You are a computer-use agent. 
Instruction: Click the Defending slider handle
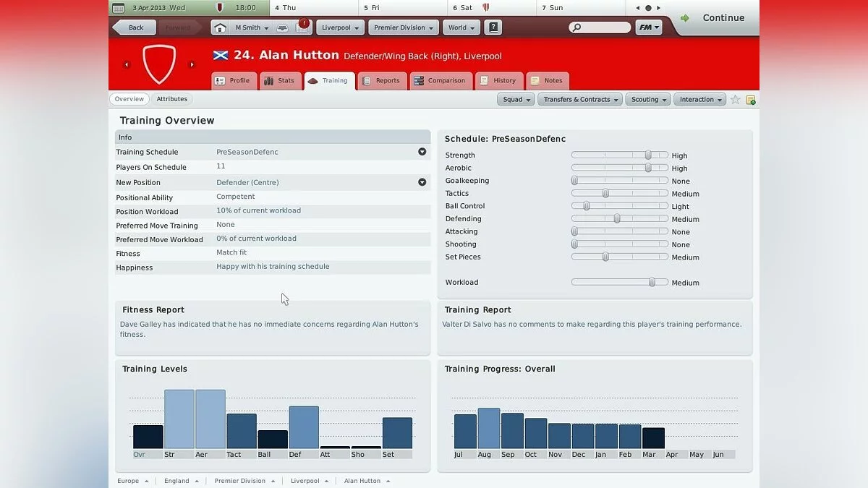tap(617, 218)
